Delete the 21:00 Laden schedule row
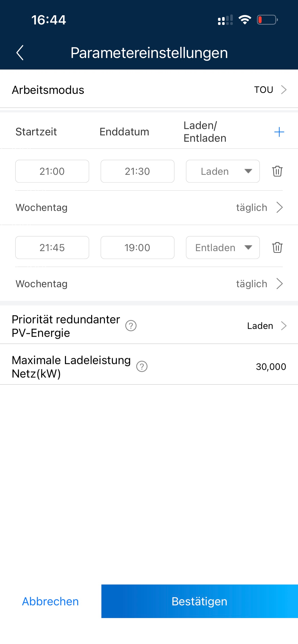The image size is (298, 644). tap(277, 171)
